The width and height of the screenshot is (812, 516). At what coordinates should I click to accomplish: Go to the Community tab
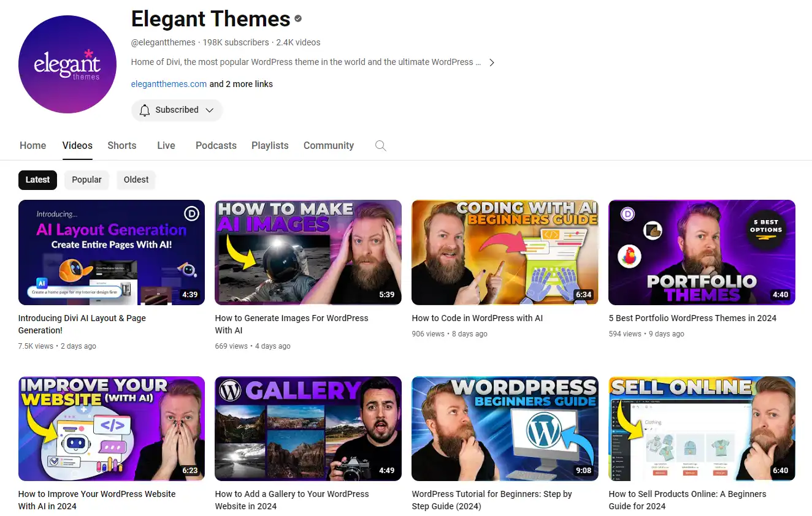tap(328, 146)
